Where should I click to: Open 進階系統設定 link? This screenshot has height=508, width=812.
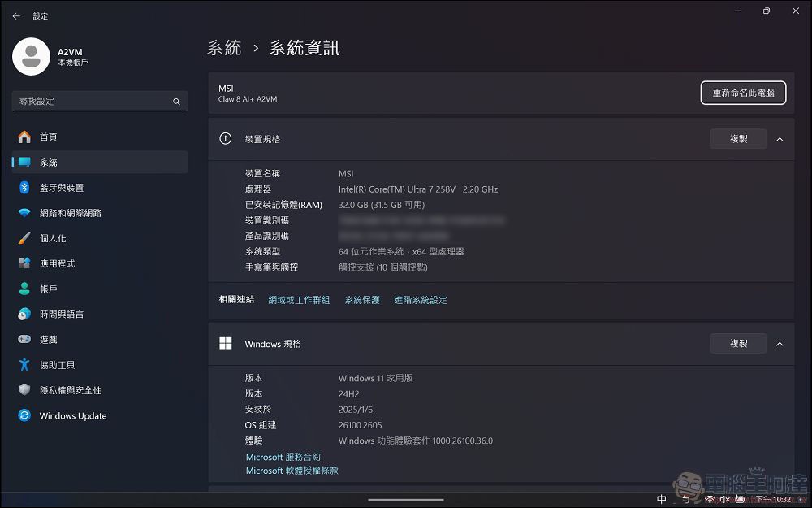coord(421,300)
